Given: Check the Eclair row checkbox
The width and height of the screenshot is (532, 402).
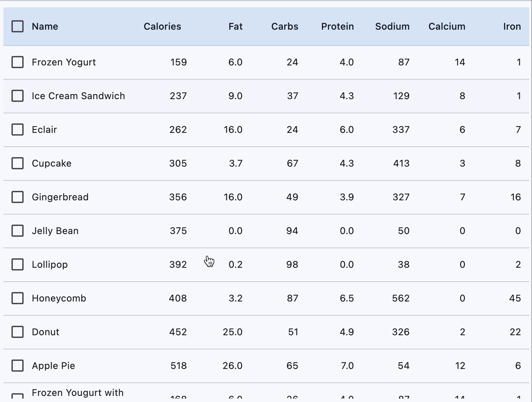Looking at the screenshot, I should [x=18, y=130].
